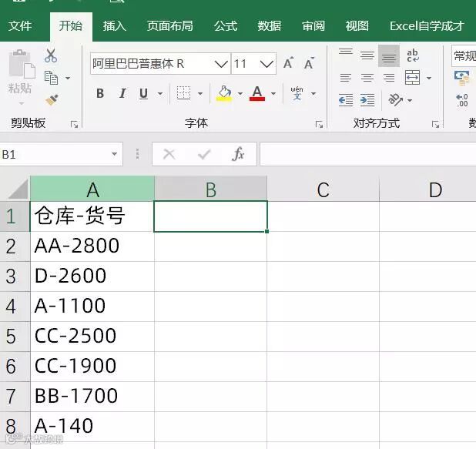Click the formula bar cancel X
The image size is (476, 449).
[169, 154]
